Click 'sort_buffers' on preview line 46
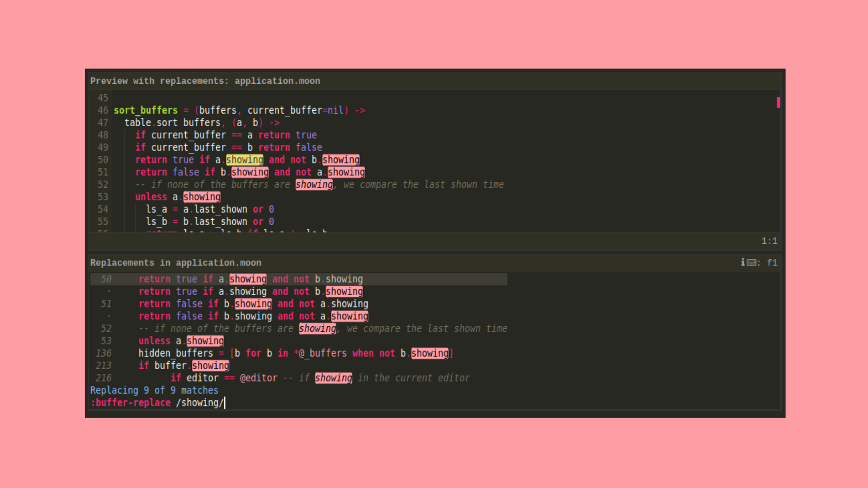This screenshot has height=488, width=868. (x=145, y=110)
